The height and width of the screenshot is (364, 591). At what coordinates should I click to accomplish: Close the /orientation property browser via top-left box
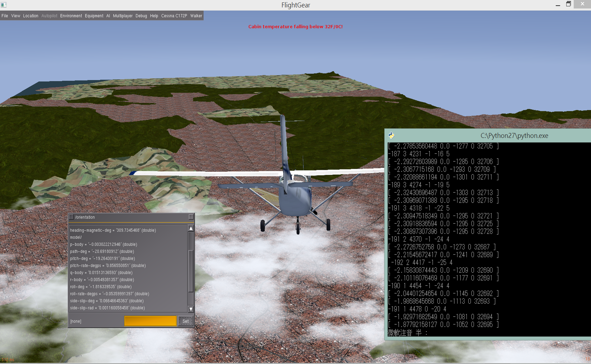point(71,217)
